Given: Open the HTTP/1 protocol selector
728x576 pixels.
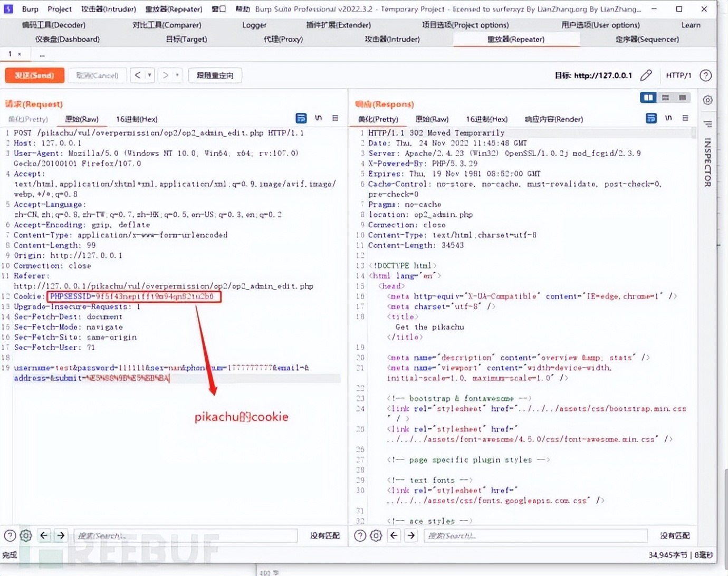Looking at the screenshot, I should point(678,75).
